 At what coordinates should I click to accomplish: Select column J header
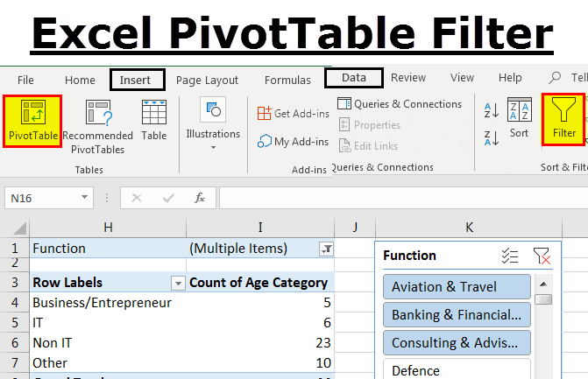[355, 228]
